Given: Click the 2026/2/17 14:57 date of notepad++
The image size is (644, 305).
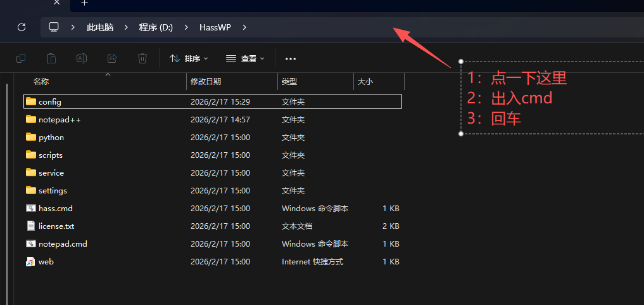Looking at the screenshot, I should coord(220,120).
